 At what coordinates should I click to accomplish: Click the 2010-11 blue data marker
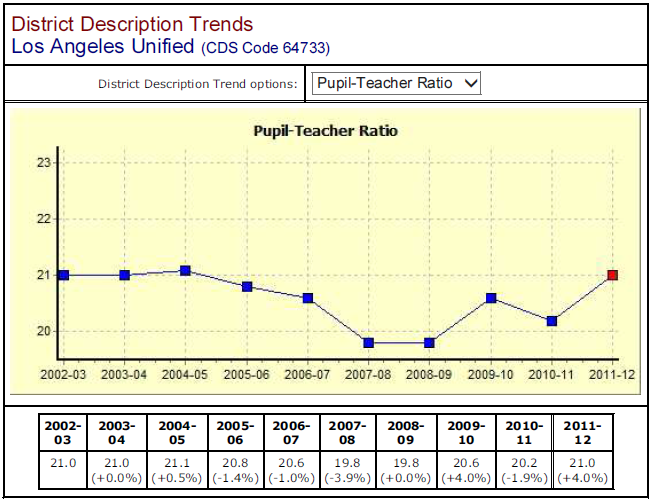552,321
